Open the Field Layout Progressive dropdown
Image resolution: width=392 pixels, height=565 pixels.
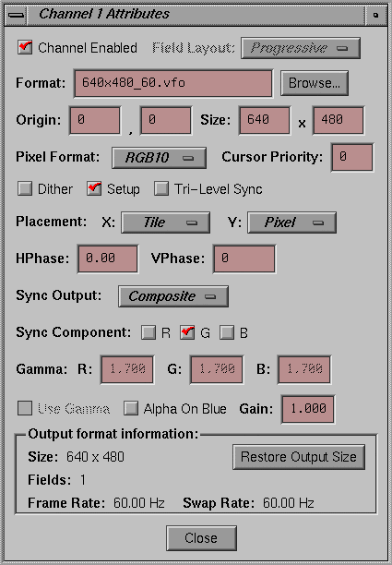click(301, 48)
